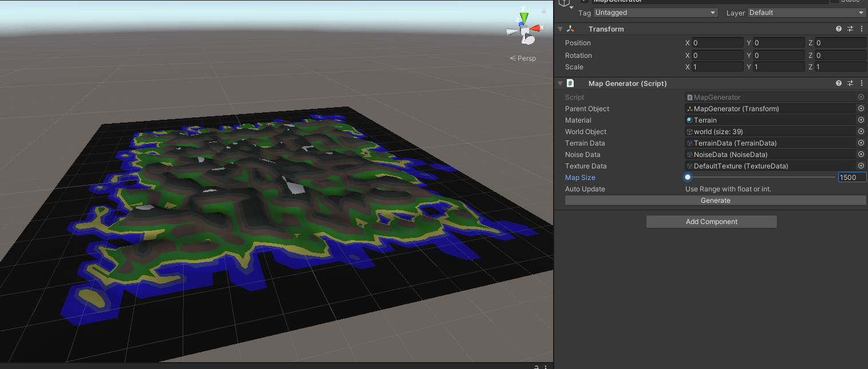The height and width of the screenshot is (369, 868).
Task: Open object picker for Parent Object field
Action: click(861, 109)
